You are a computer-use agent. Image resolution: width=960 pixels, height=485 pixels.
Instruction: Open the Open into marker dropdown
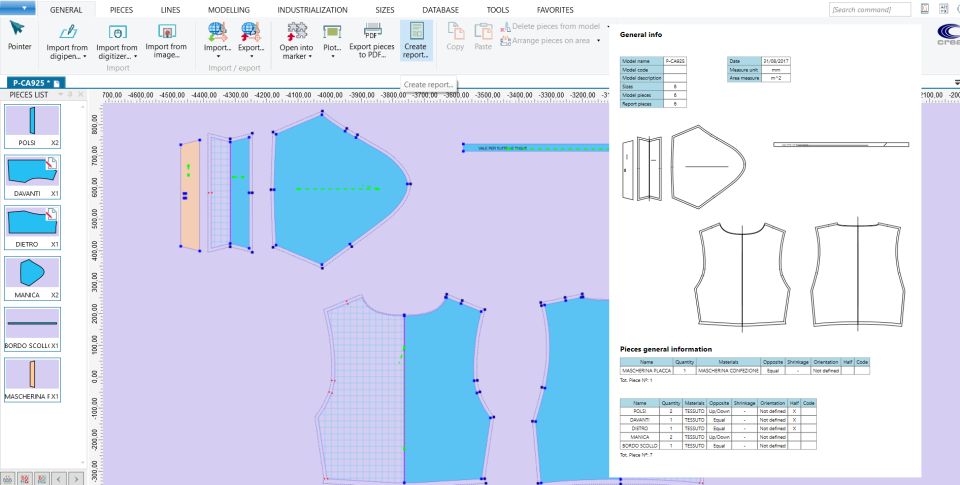(x=310, y=56)
